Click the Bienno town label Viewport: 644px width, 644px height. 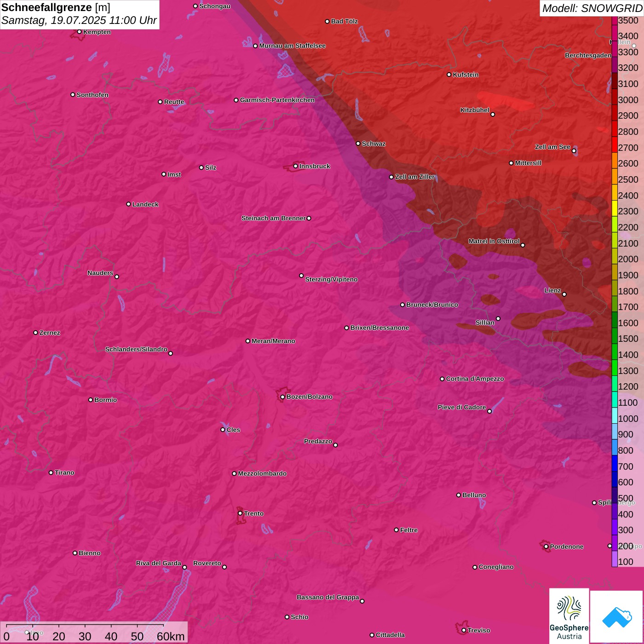[89, 553]
